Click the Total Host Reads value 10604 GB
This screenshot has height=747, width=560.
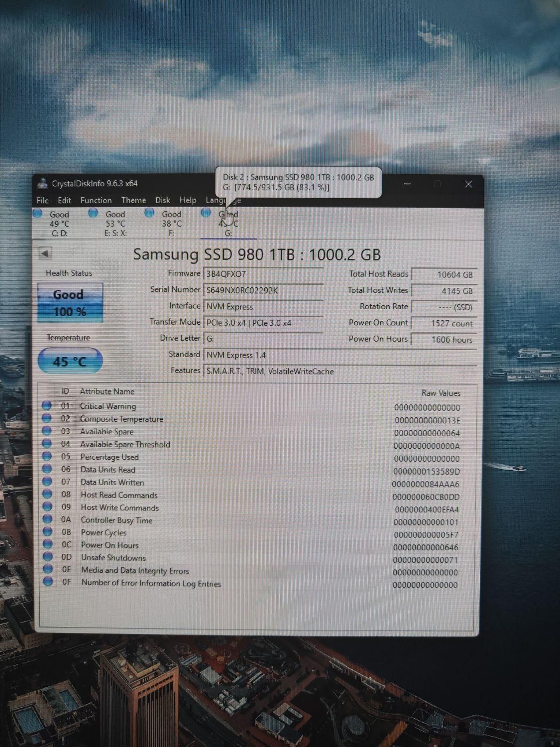click(x=444, y=274)
